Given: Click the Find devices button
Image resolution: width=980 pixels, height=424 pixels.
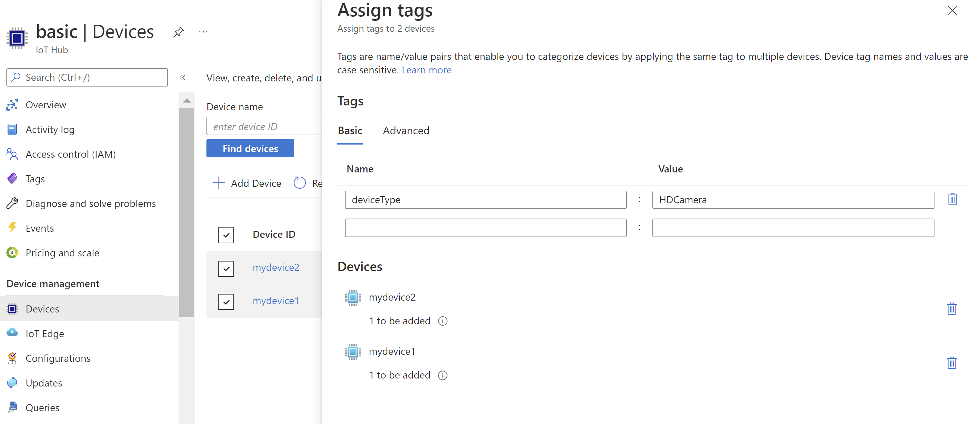Looking at the screenshot, I should coord(250,149).
